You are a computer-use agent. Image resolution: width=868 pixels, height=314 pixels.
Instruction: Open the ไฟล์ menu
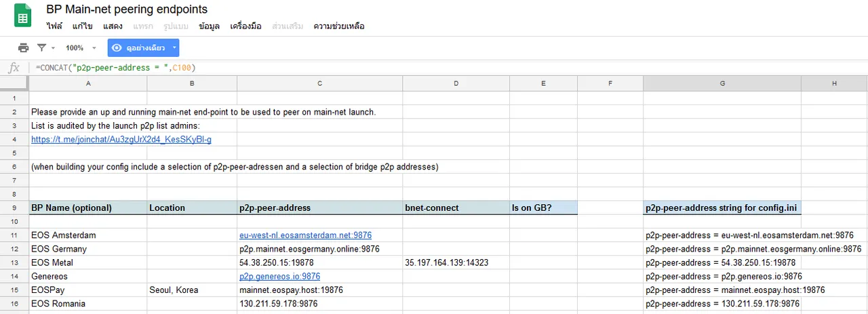click(x=54, y=26)
